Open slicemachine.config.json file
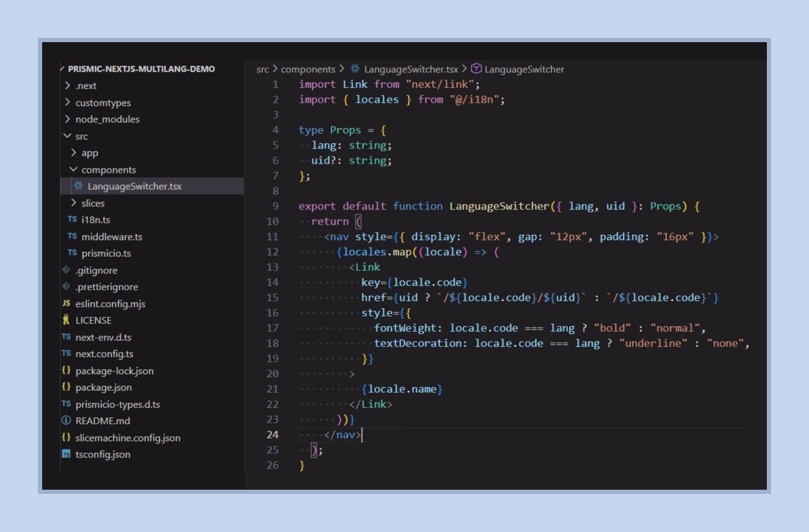This screenshot has height=532, width=809. (128, 438)
